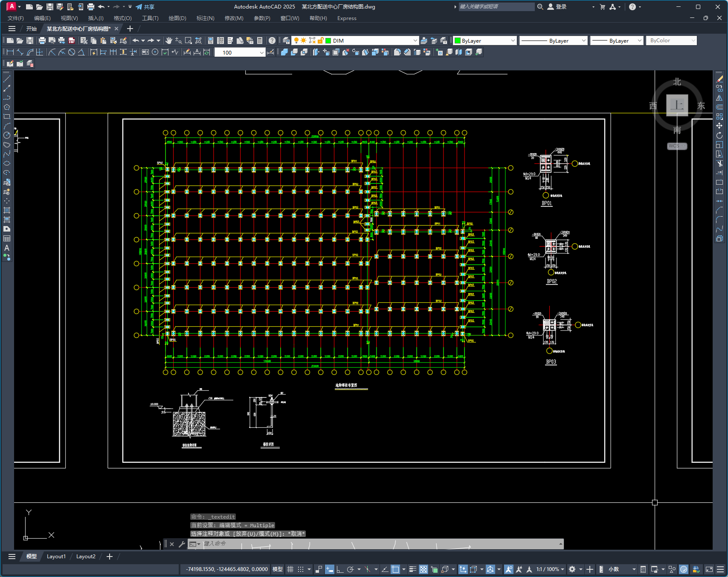Image resolution: width=728 pixels, height=577 pixels.
Task: Open the green ByLayer color control
Action: tap(485, 41)
